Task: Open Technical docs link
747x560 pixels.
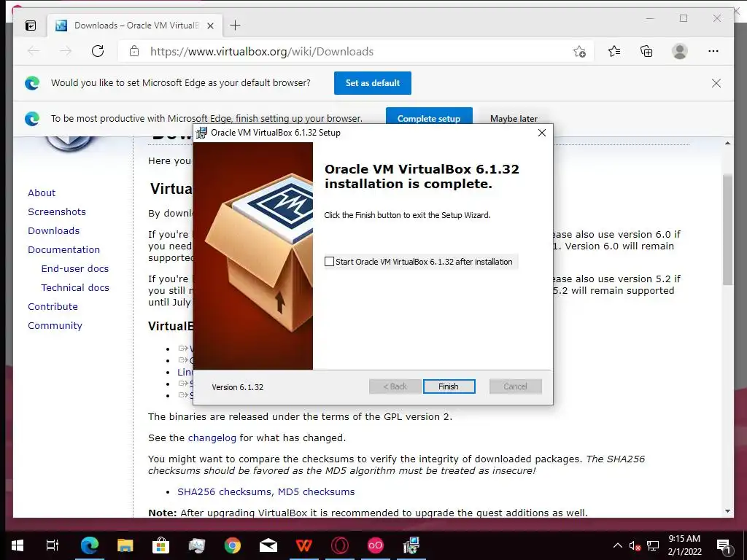Action: tap(75, 287)
